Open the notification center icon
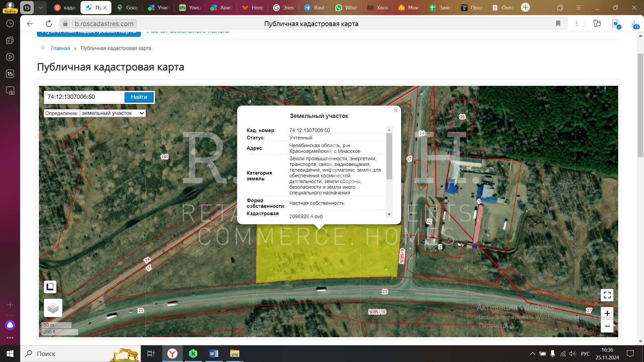The height and width of the screenshot is (362, 644). pos(630,354)
